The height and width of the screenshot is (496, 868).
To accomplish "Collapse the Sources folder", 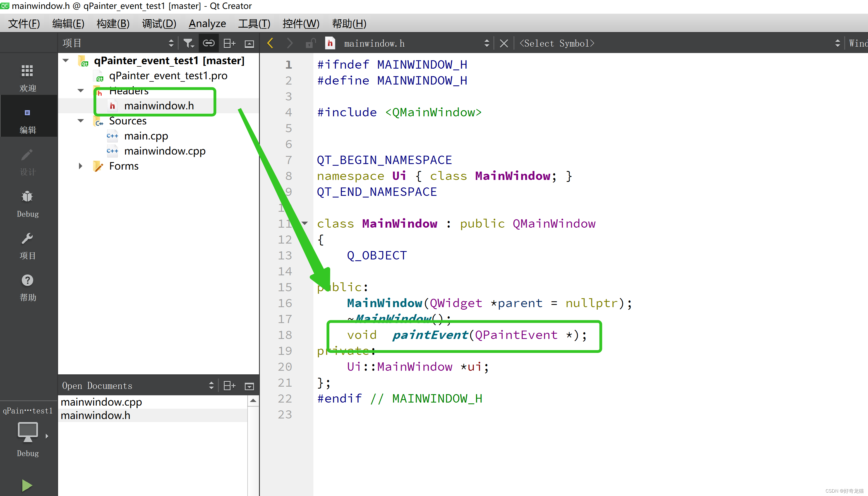I will pos(81,121).
